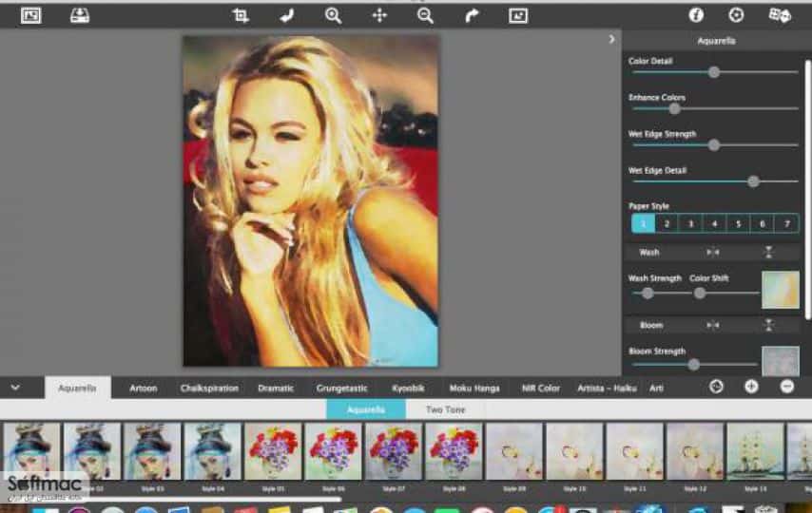Flip Wash texture vertically
This screenshot has width=812, height=513.
[x=769, y=252]
